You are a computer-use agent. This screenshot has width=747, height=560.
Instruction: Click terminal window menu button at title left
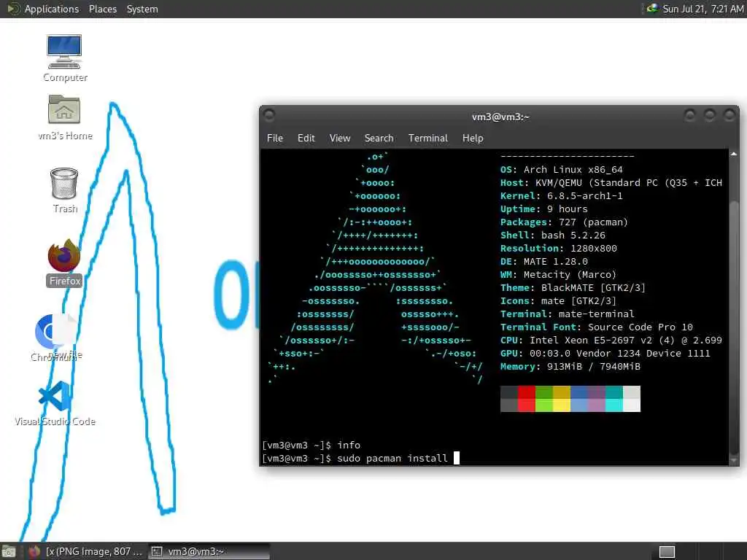[269, 116]
